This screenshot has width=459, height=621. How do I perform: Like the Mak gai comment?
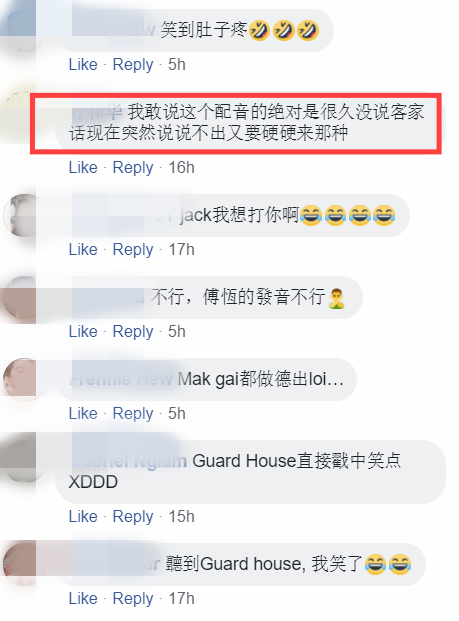coord(83,413)
